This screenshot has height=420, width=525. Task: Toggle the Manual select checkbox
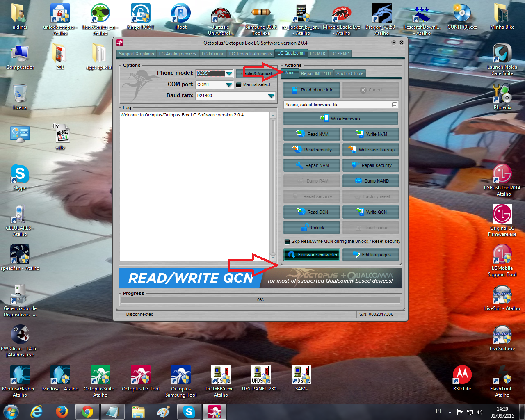click(x=239, y=85)
